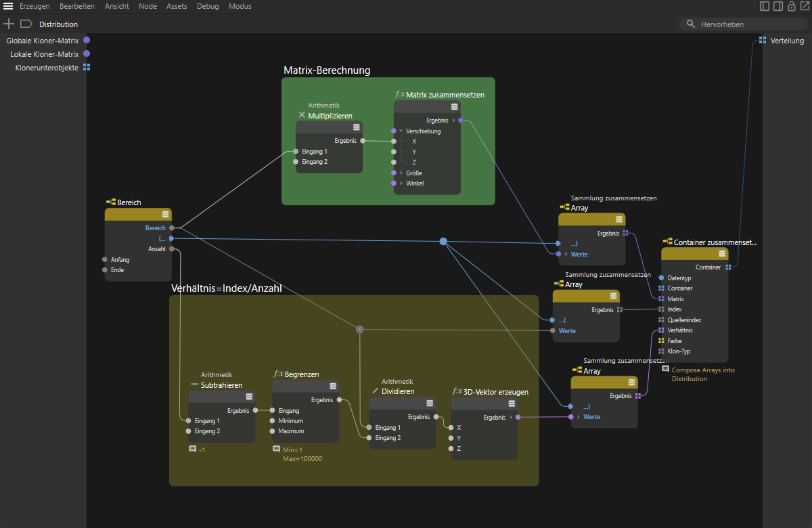Click the menu icon on Multiplizieren node
Image resolution: width=812 pixels, height=528 pixels.
pos(356,127)
